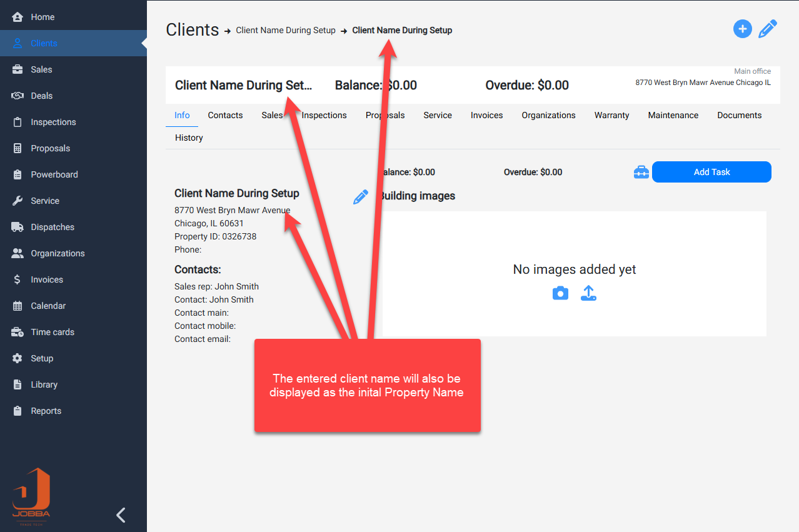Image resolution: width=799 pixels, height=532 pixels.
Task: Click the Jobba logo
Action: (31, 493)
